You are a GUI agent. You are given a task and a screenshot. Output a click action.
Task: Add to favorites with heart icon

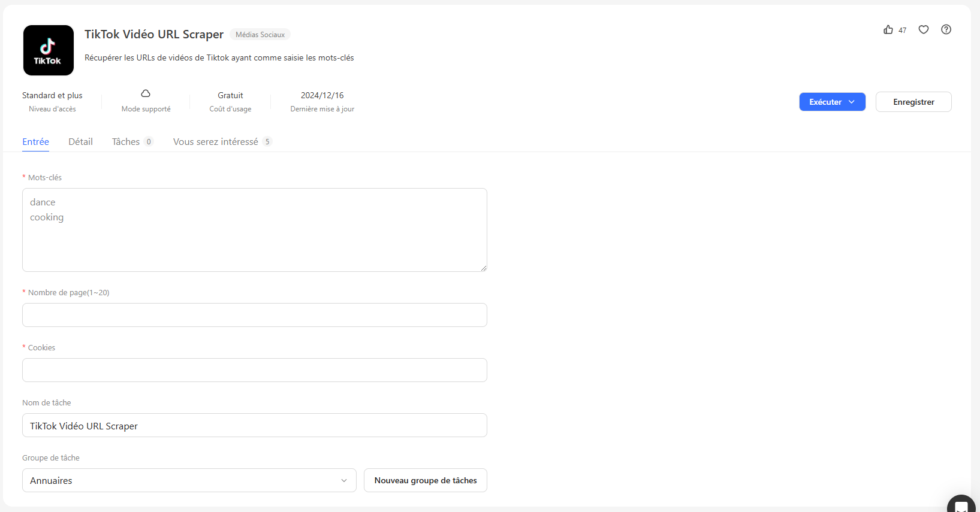(924, 29)
